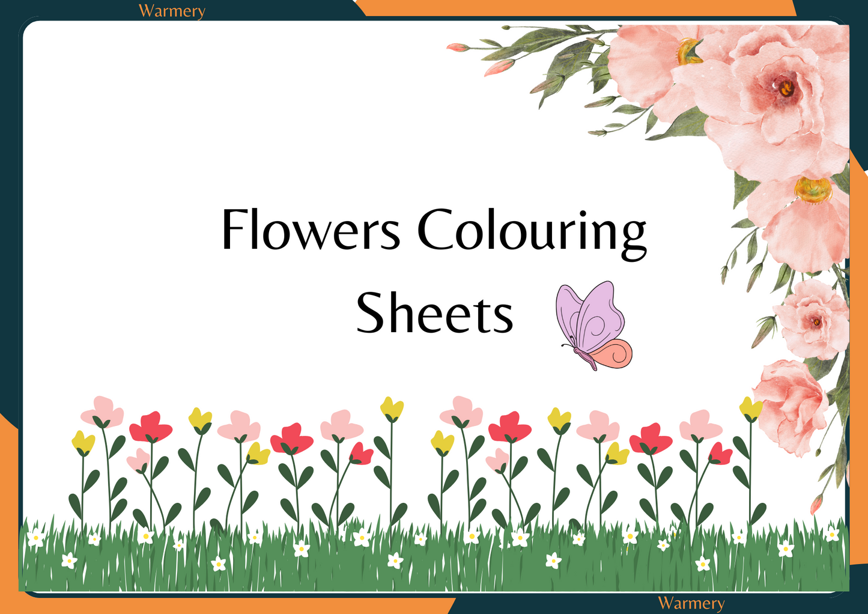Click the Warmery watermark at the top
The width and height of the screenshot is (868, 614).
(x=172, y=11)
